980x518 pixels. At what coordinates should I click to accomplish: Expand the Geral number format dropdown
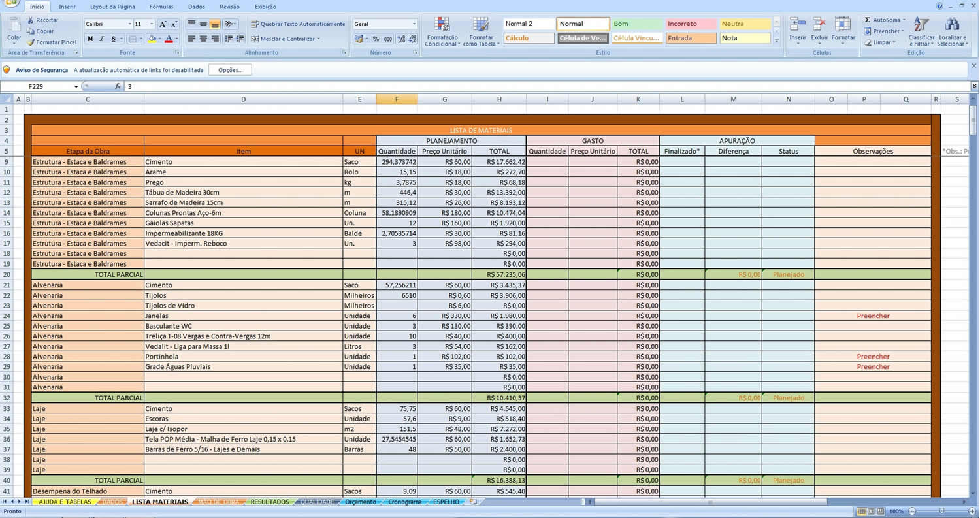point(414,24)
